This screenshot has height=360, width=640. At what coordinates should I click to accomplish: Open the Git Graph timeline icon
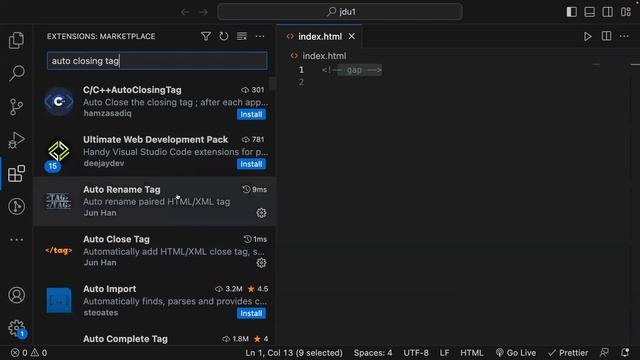[x=16, y=206]
